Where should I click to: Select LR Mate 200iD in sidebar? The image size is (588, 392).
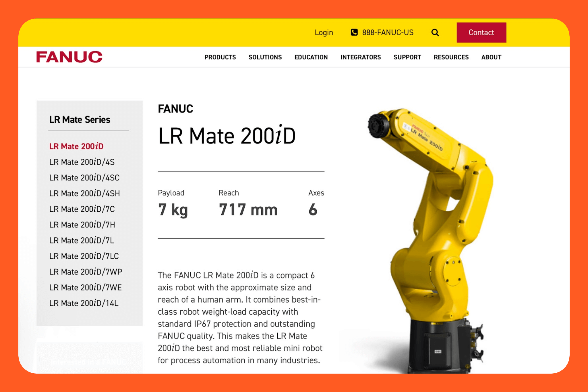tap(76, 146)
